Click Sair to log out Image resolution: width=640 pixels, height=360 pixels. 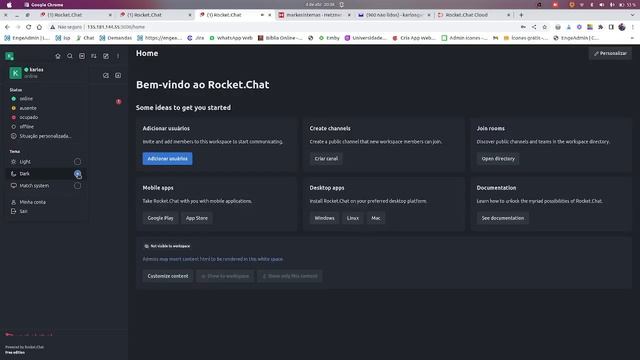23,211
